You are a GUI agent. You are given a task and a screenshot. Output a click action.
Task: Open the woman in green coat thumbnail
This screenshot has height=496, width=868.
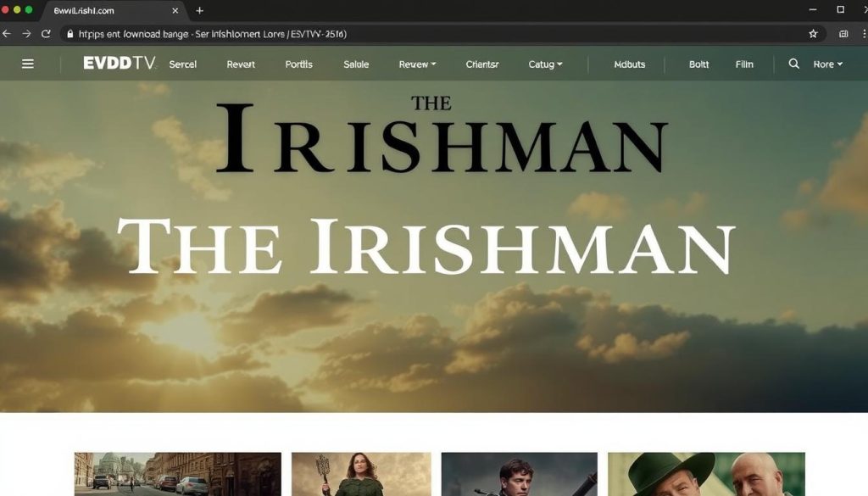coord(361,474)
